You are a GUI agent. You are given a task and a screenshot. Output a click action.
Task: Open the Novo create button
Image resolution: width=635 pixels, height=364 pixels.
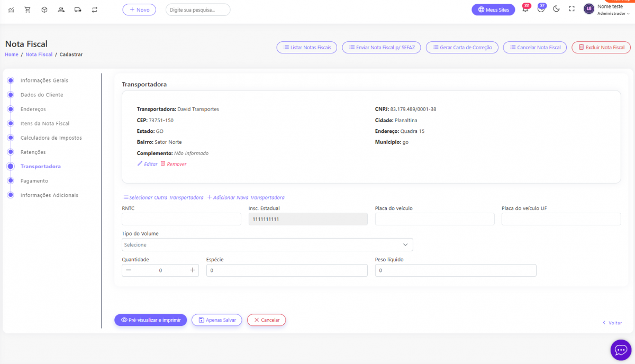point(139,10)
